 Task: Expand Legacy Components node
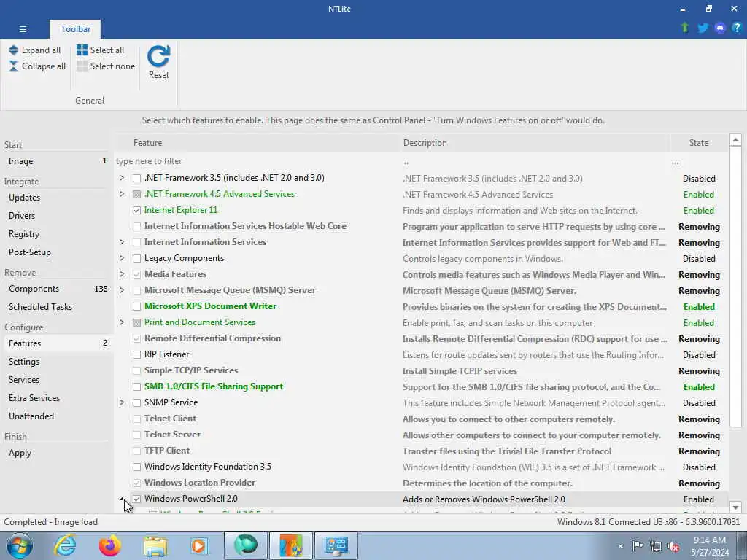[122, 258]
